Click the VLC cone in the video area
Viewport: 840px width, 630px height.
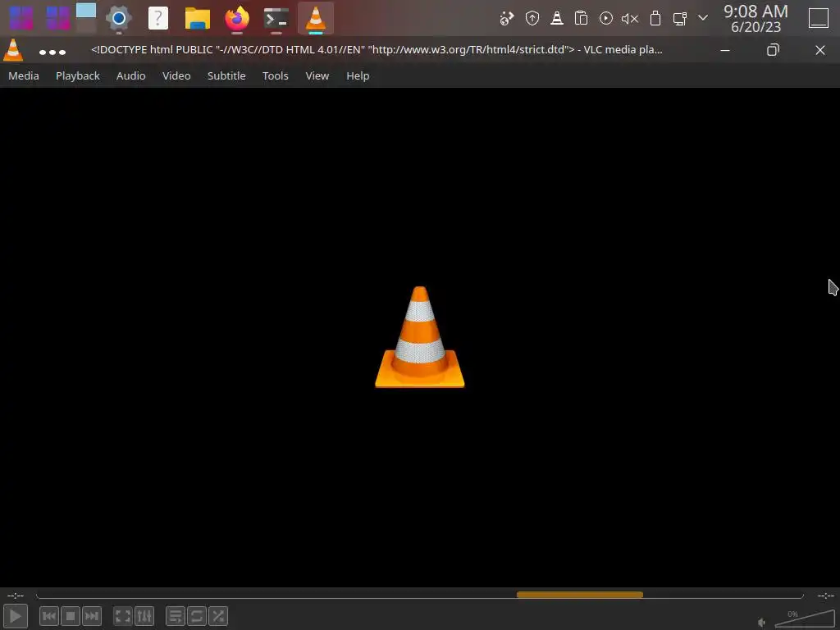(x=420, y=337)
